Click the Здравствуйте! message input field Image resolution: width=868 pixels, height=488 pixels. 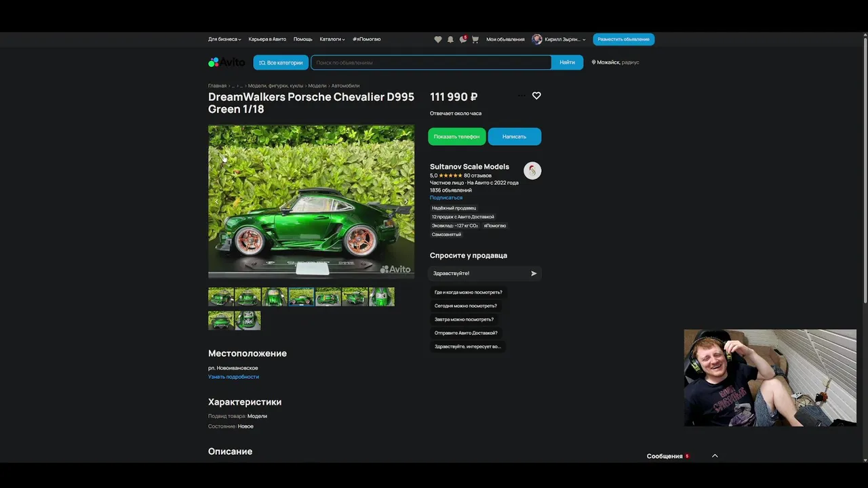[x=479, y=273]
